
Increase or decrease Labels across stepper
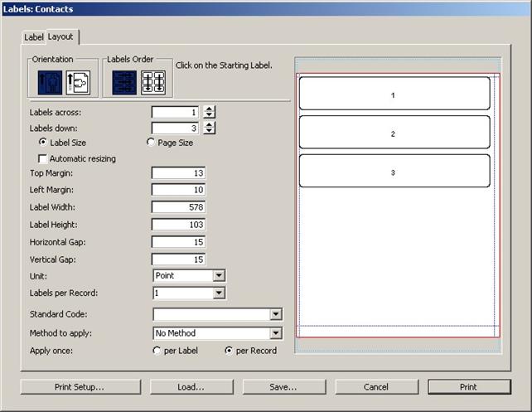pyautogui.click(x=210, y=112)
